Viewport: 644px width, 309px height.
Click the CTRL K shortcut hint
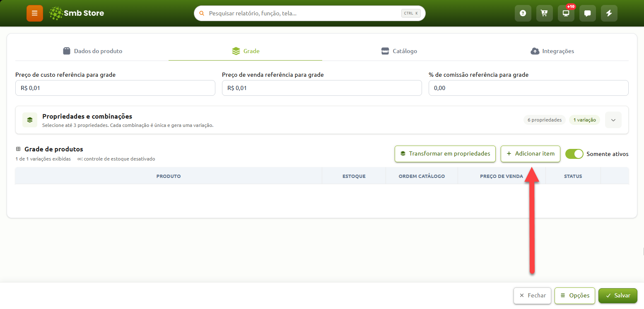[411, 13]
